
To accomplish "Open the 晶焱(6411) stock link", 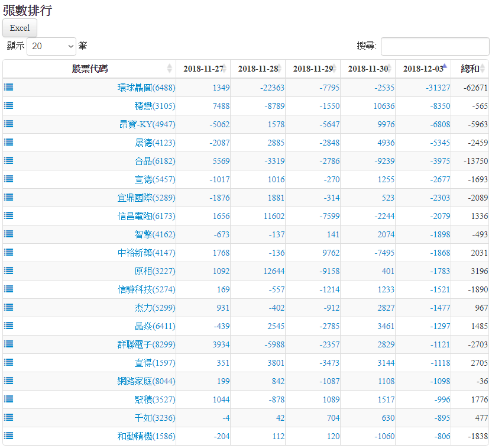I will (x=154, y=326).
